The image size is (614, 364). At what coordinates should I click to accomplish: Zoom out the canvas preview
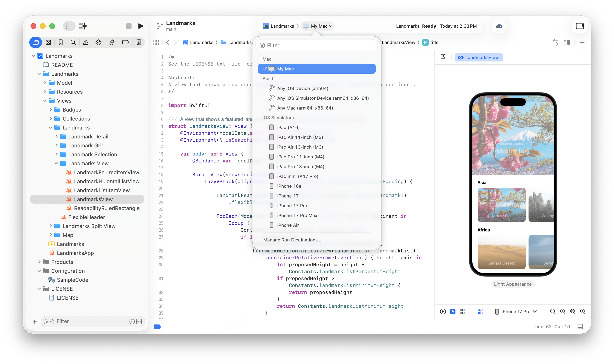[553, 311]
